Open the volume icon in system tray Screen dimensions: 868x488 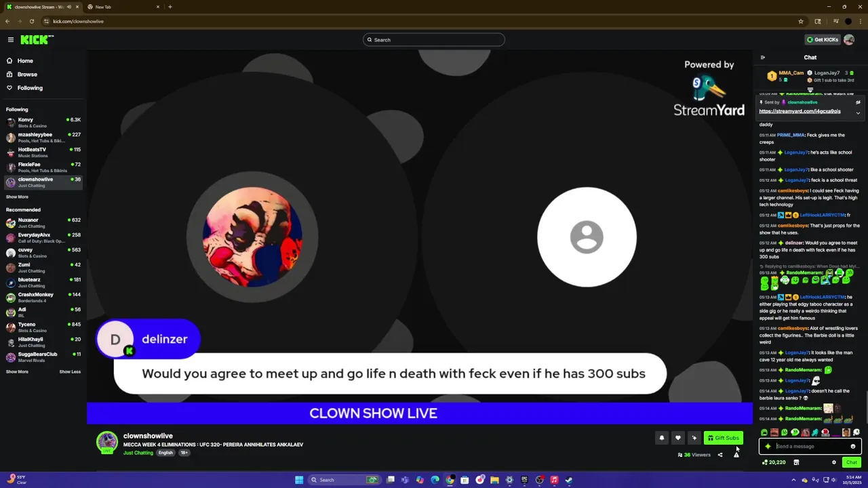835,480
